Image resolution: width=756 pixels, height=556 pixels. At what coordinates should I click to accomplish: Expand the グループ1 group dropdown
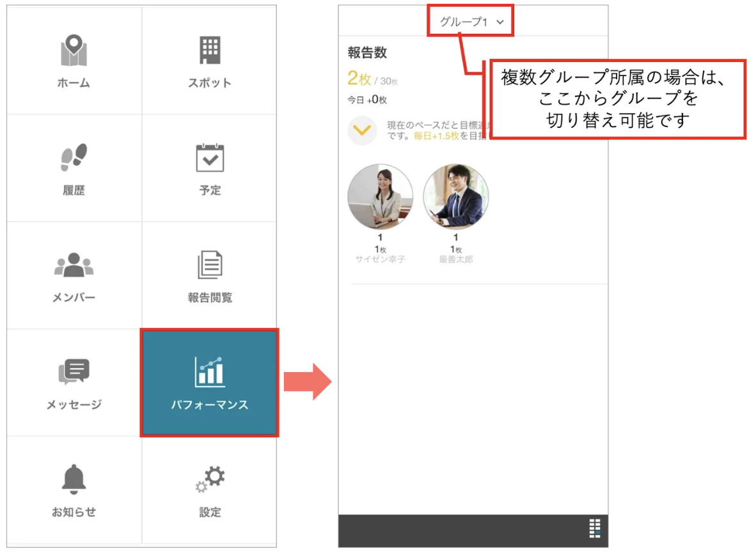point(471,22)
